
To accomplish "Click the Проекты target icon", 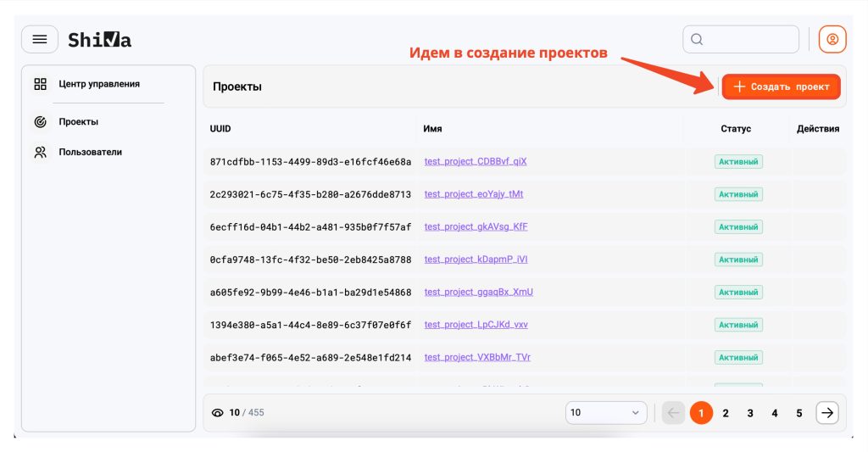I will tap(40, 122).
